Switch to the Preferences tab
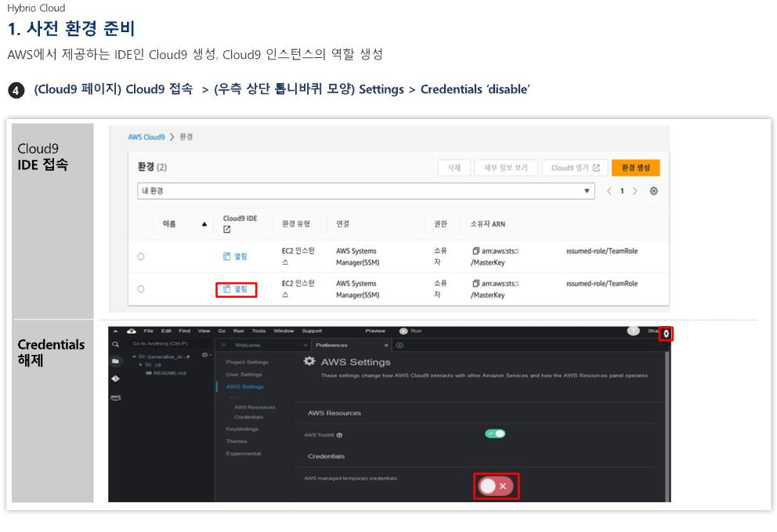 pos(331,345)
